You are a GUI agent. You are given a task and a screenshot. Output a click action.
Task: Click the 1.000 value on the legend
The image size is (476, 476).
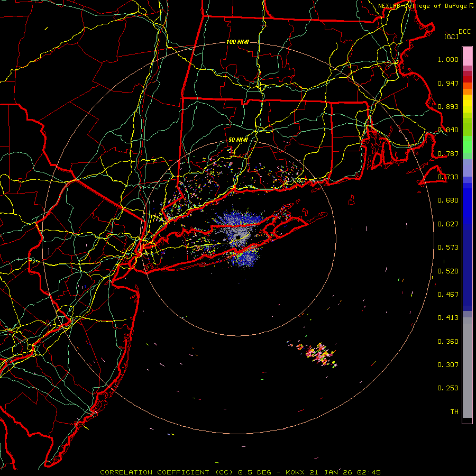tap(448, 59)
